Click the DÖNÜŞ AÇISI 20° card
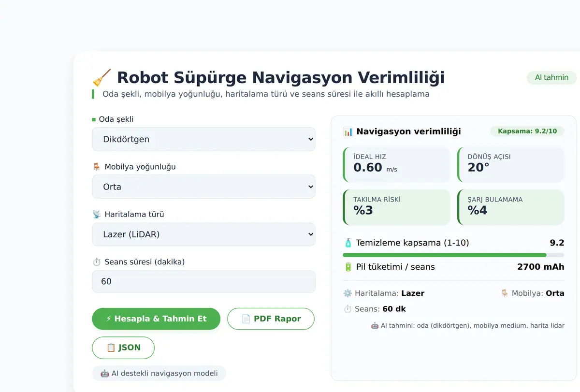Viewport: 580px width, 392px height. point(510,165)
